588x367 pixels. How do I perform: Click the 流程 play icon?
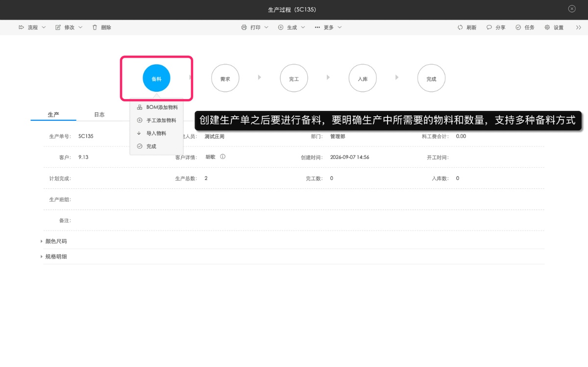point(21,27)
